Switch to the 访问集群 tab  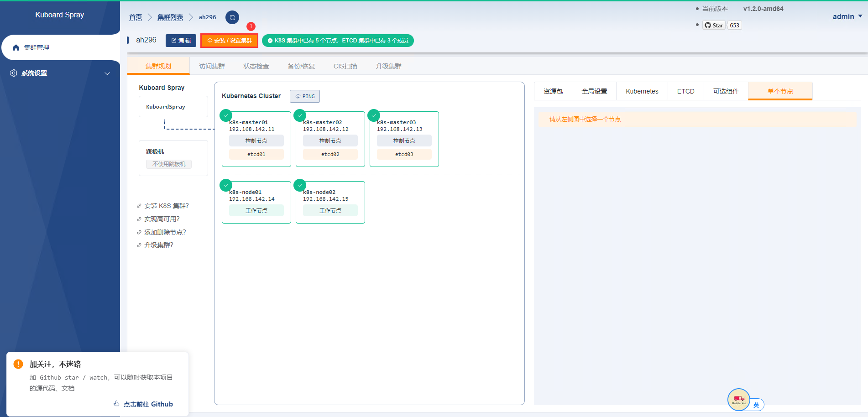coord(212,66)
